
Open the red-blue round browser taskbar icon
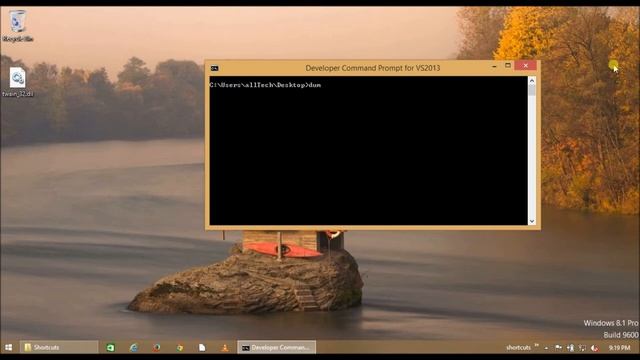(x=157, y=348)
